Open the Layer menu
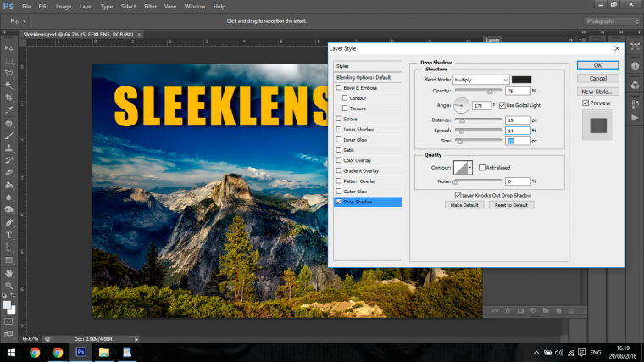This screenshot has width=644, height=362. click(x=86, y=7)
